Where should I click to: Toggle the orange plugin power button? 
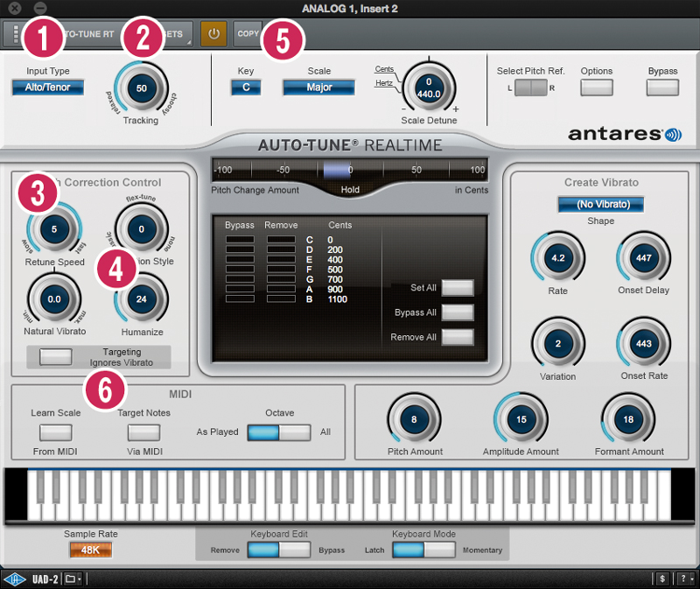coord(213,34)
